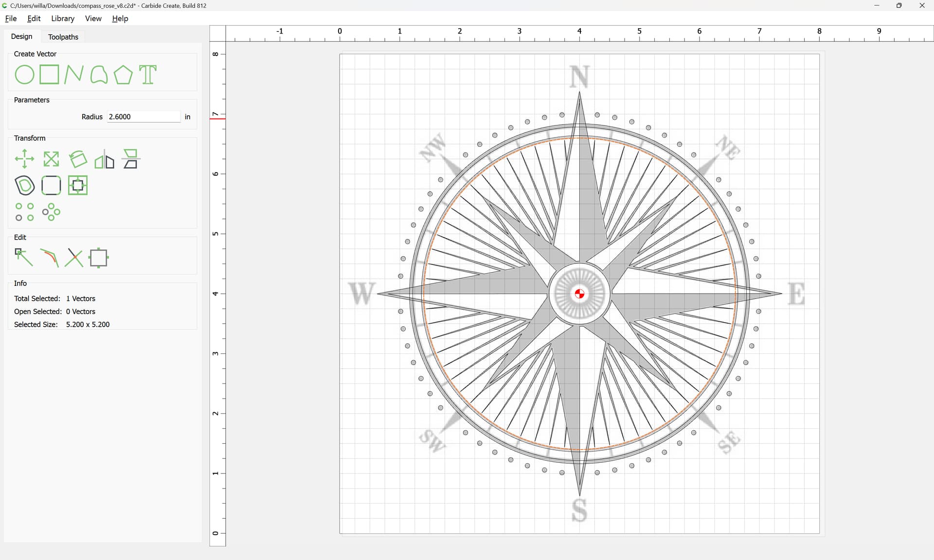Image resolution: width=934 pixels, height=560 pixels.
Task: Select the Trim vectors tool
Action: [73, 258]
